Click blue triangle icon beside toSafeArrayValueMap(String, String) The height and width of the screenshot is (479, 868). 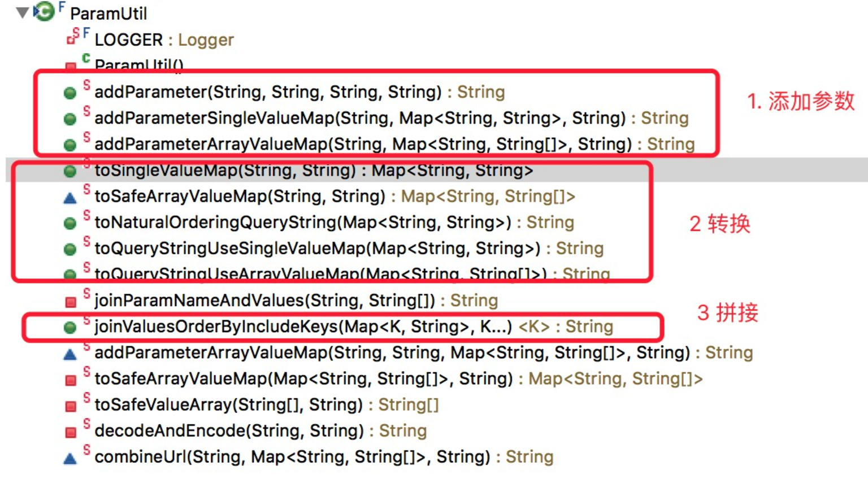coord(70,197)
